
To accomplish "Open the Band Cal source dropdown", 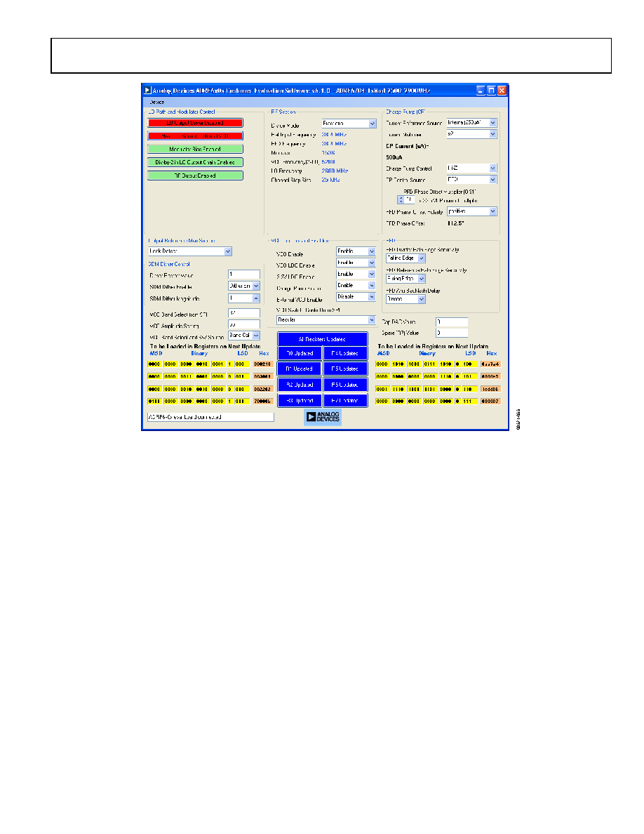I will pos(244,336).
